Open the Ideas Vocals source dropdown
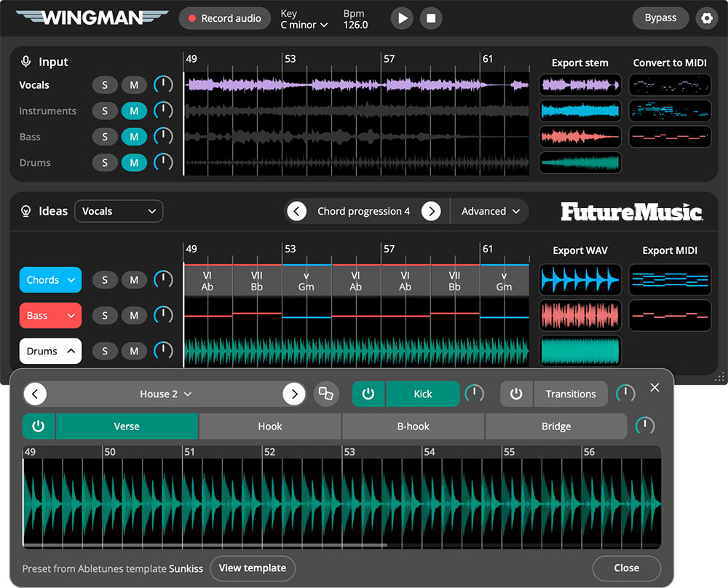728x588 pixels. (x=119, y=211)
